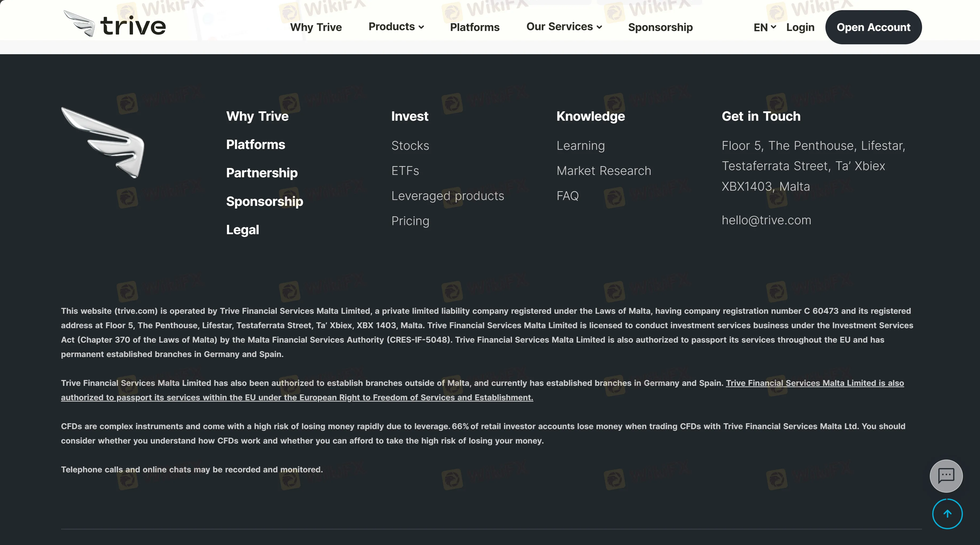Go to Pricing under Invest

coord(410,221)
